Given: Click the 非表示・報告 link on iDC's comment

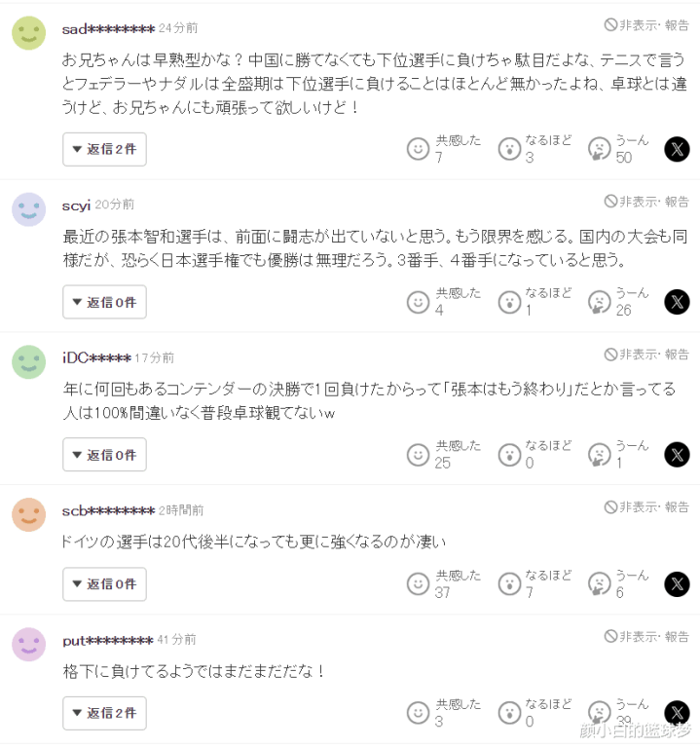Looking at the screenshot, I should [645, 355].
